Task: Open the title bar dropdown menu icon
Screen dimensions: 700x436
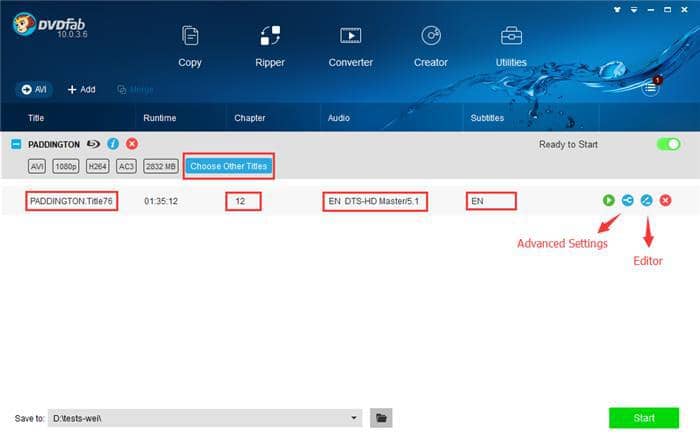Action: pyautogui.click(x=634, y=9)
